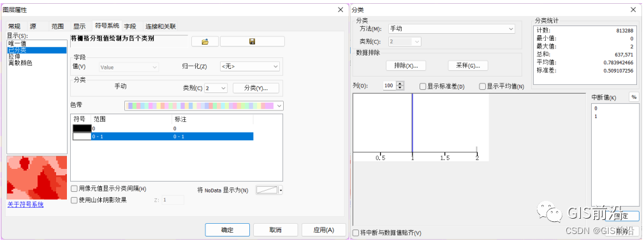This screenshot has width=644, height=241.
Task: Save classification with the floppy disk icon
Action: pyautogui.click(x=252, y=41)
